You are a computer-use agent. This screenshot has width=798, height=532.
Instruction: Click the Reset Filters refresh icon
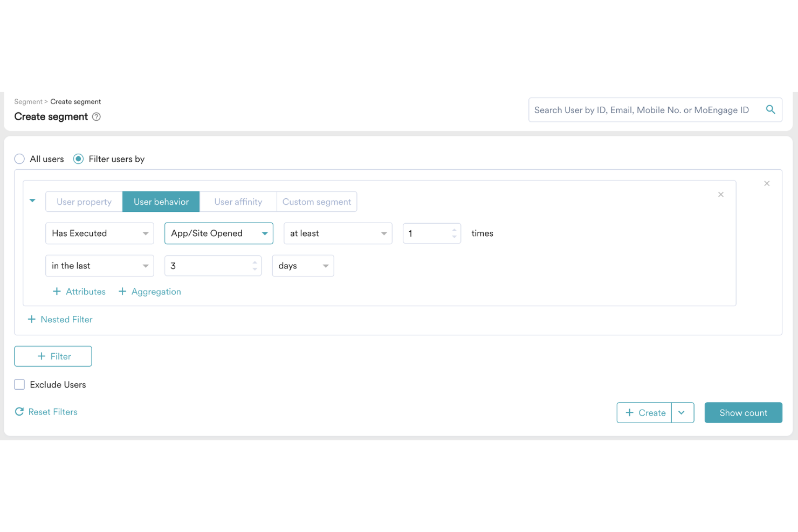click(x=19, y=412)
